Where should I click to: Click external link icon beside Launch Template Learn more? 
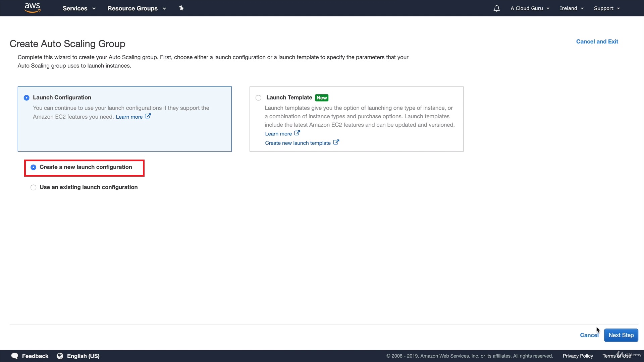point(297,133)
